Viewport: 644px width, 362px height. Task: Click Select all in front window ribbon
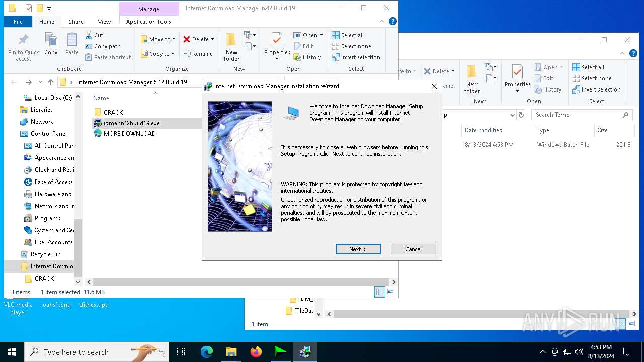(348, 35)
